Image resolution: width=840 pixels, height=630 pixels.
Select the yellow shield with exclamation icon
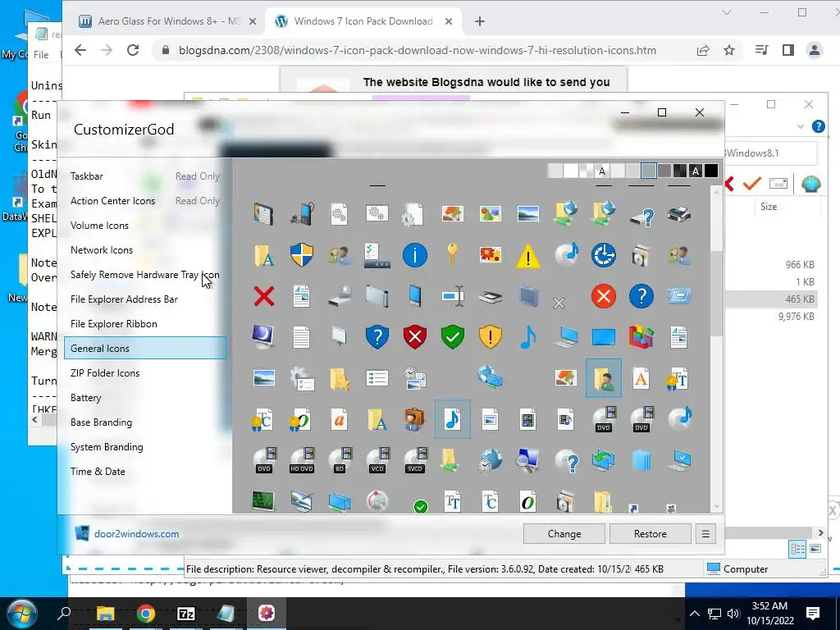point(491,337)
